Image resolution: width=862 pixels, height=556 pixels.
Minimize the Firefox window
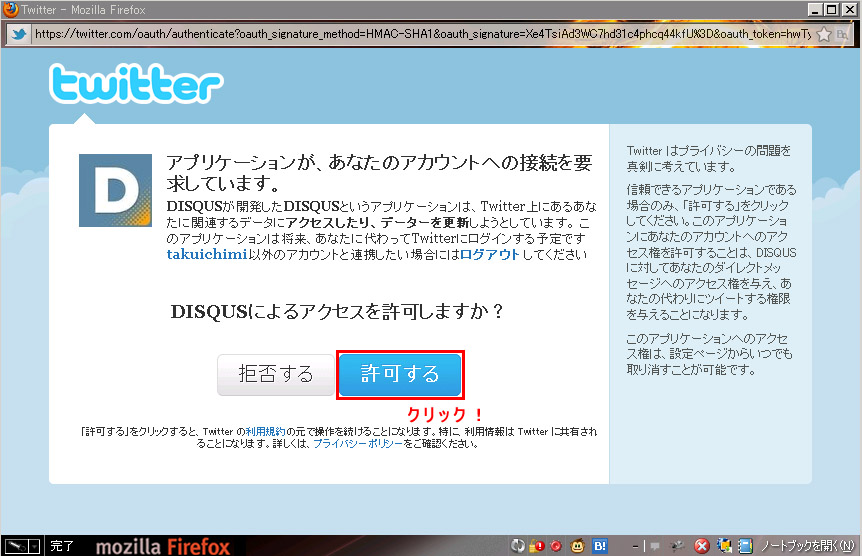pyautogui.click(x=815, y=9)
